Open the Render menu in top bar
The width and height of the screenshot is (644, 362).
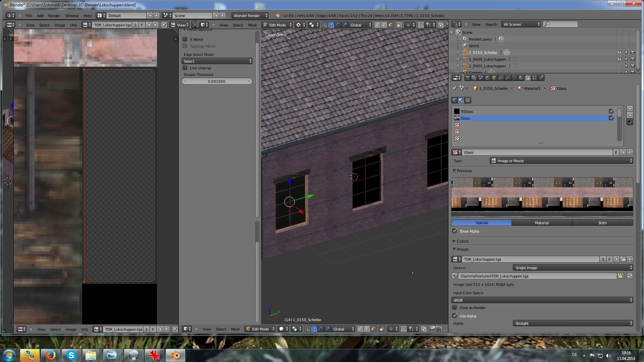tap(54, 16)
